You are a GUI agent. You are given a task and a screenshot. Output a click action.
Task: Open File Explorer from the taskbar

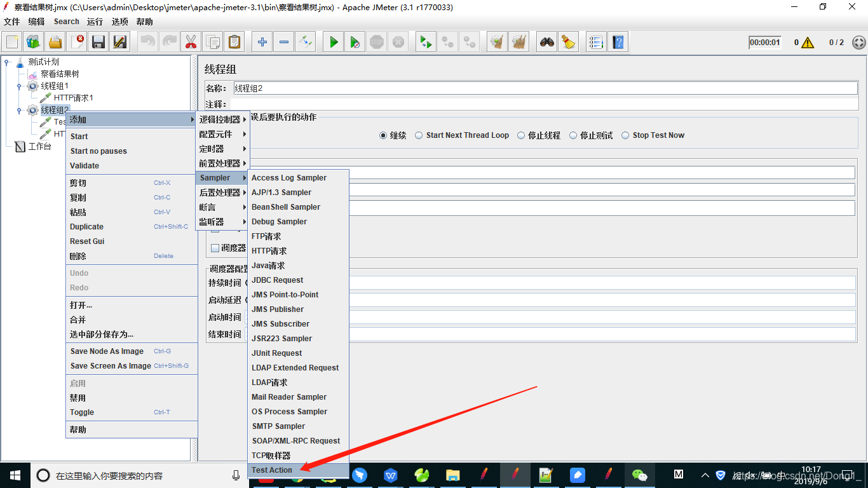(452, 475)
